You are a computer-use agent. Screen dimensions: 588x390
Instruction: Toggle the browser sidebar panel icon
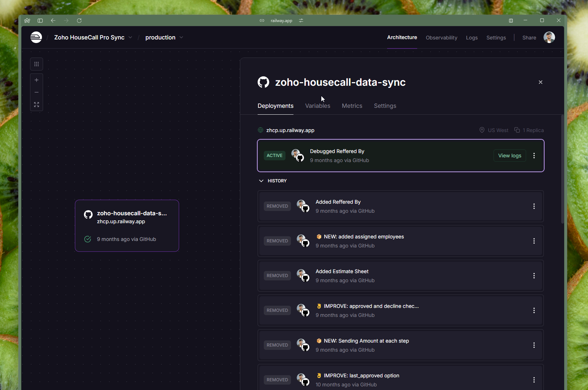coord(40,21)
